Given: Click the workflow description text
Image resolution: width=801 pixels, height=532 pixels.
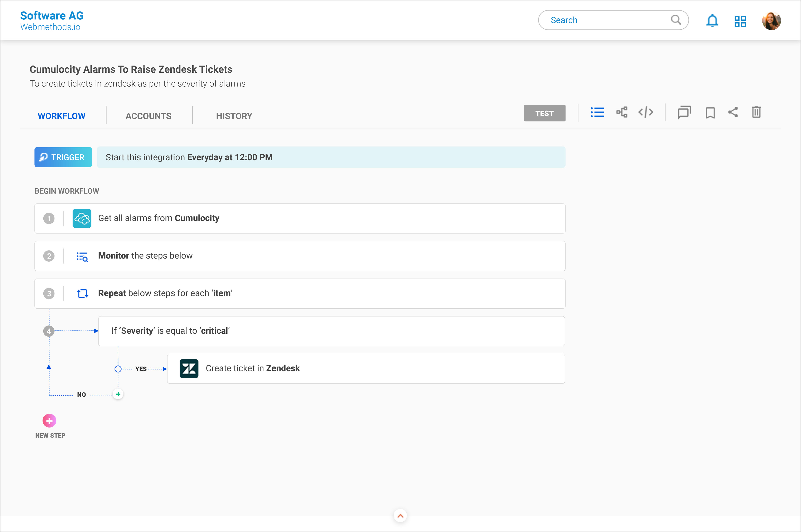Looking at the screenshot, I should 137,84.
